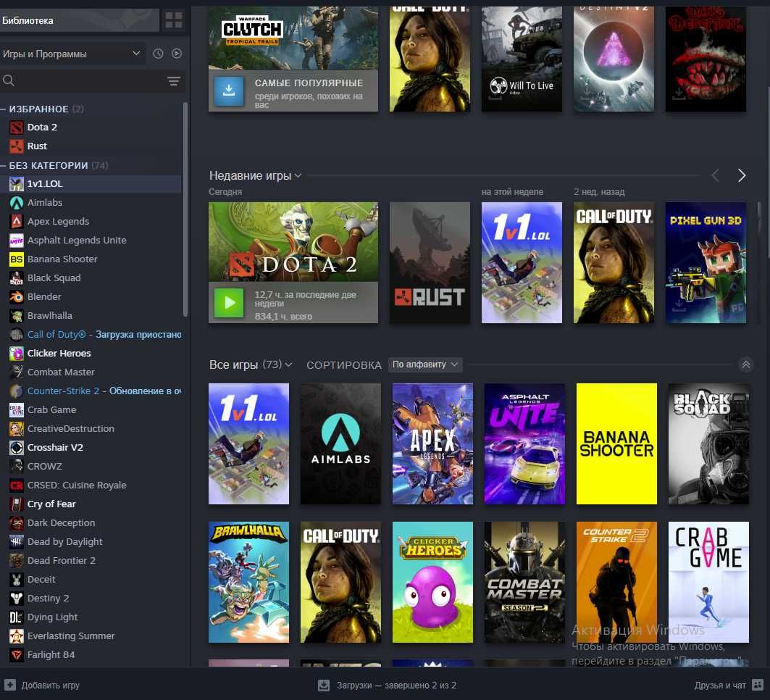Click the library search magnifier icon
The height and width of the screenshot is (700, 770).
pyautogui.click(x=9, y=80)
